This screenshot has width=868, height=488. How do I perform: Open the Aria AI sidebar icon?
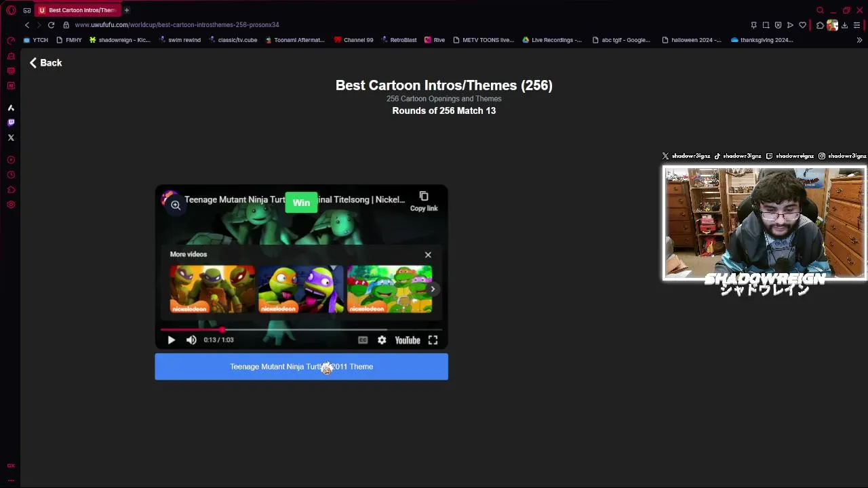pos(11,108)
